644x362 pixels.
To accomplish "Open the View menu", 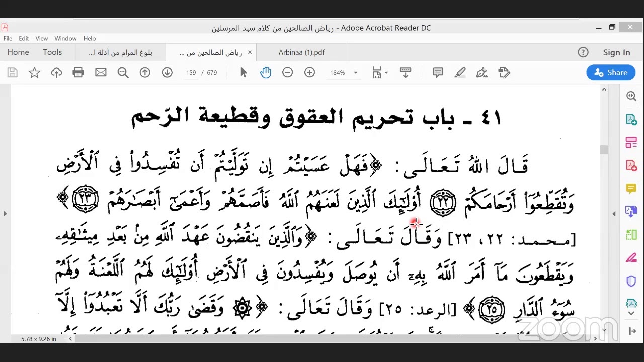I will tap(42, 38).
